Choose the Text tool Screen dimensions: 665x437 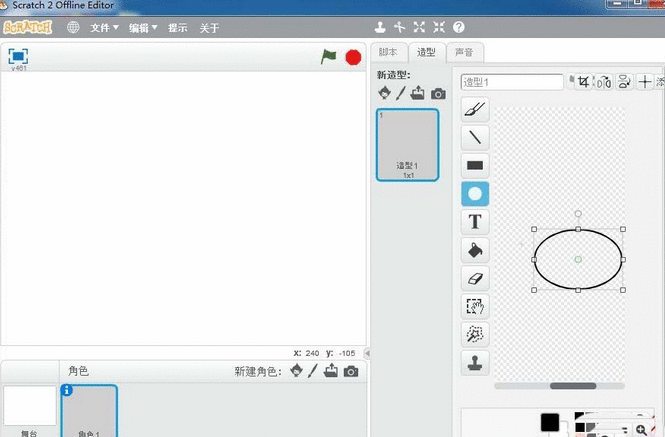point(475,221)
